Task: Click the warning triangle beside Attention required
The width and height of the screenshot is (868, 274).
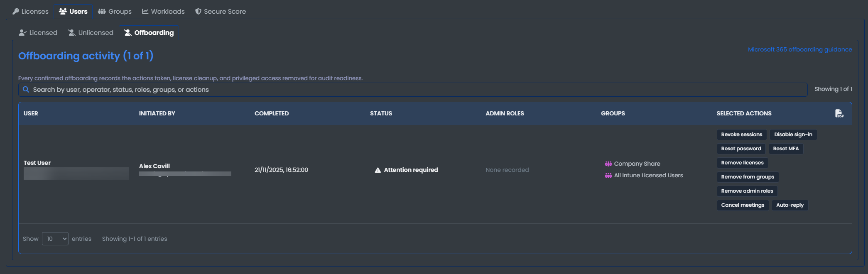Action: coord(378,170)
